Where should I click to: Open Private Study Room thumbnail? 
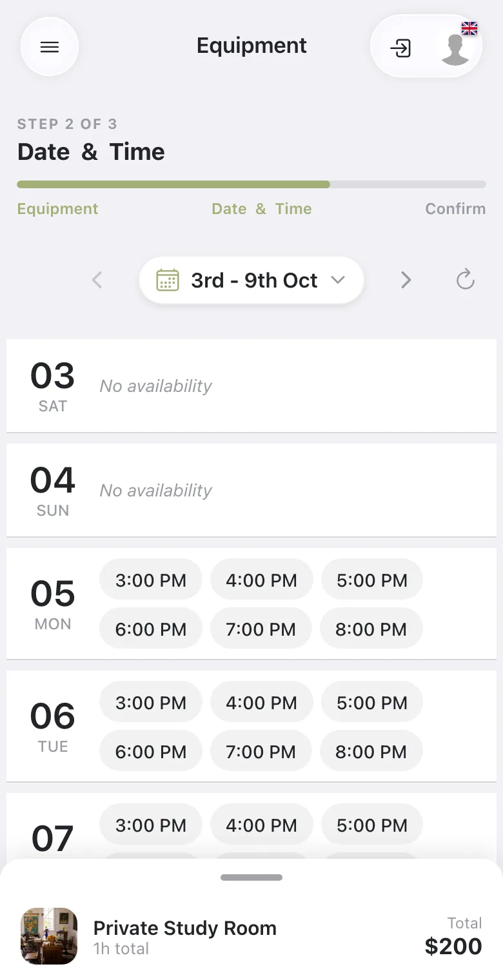click(x=49, y=936)
